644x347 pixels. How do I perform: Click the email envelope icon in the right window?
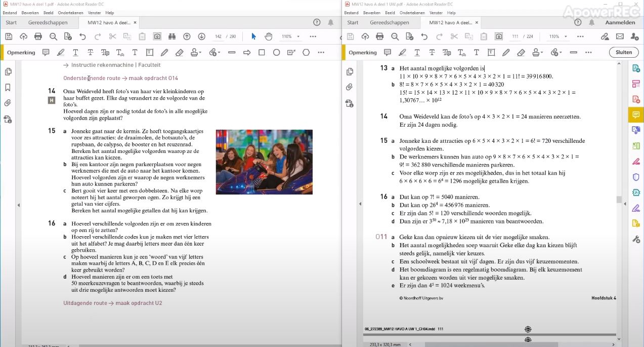(620, 36)
